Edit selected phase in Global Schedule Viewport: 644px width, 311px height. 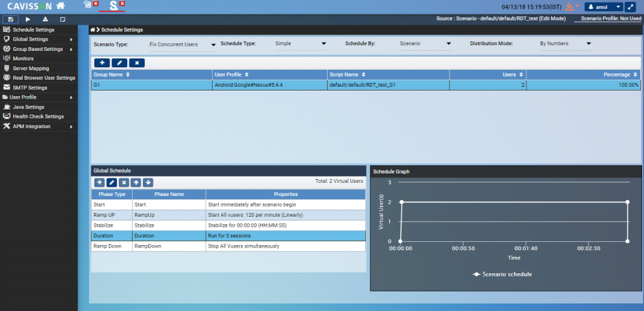point(111,182)
